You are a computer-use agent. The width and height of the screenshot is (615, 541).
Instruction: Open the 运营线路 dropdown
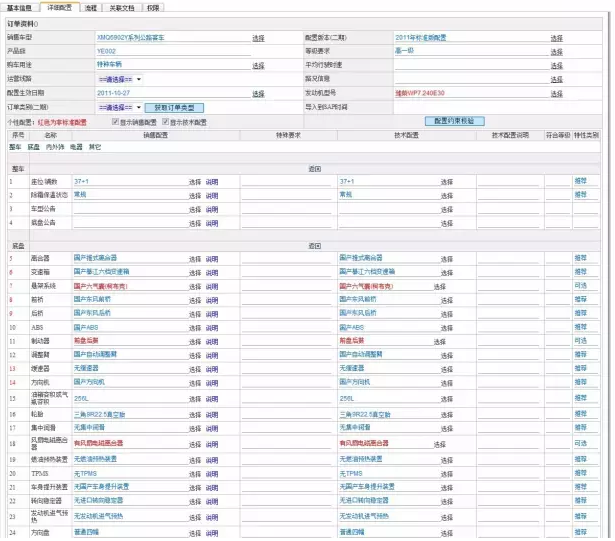click(x=120, y=79)
